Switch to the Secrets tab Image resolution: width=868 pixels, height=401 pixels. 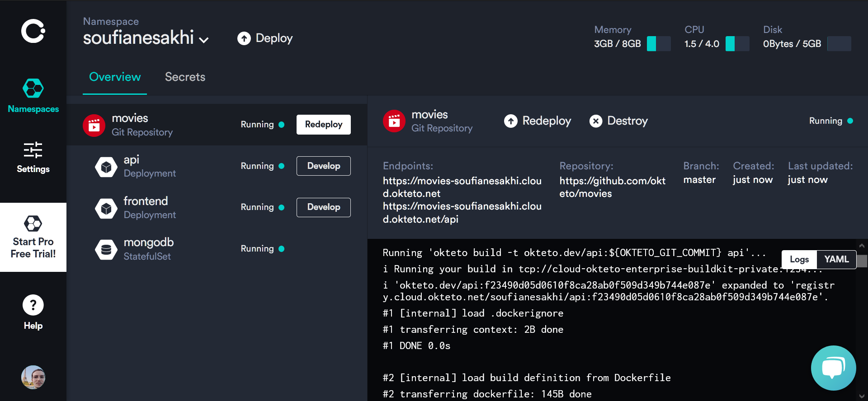[x=185, y=77]
